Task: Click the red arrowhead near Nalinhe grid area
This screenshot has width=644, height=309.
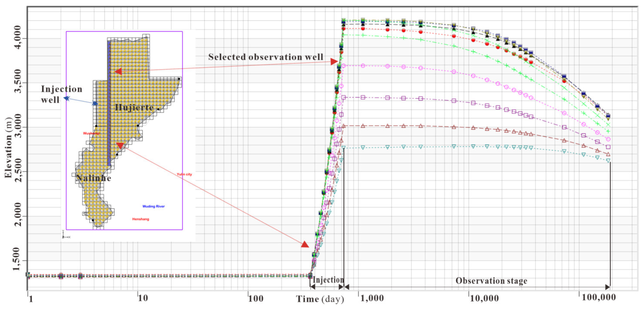Action: pos(120,145)
